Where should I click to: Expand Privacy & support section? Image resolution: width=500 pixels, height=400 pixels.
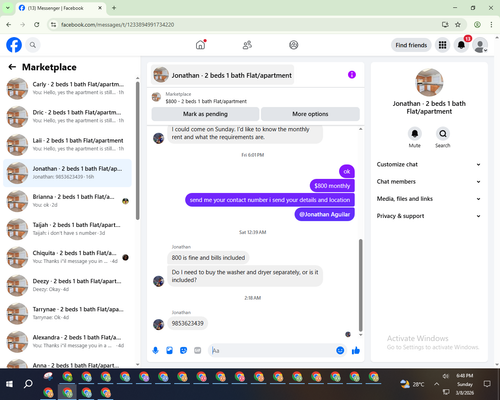pos(429,216)
